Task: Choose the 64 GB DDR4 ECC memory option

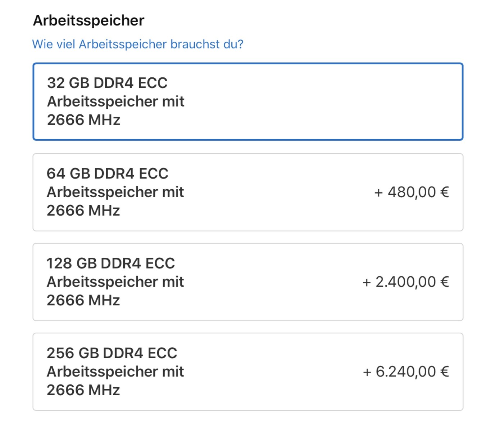Action: (248, 192)
